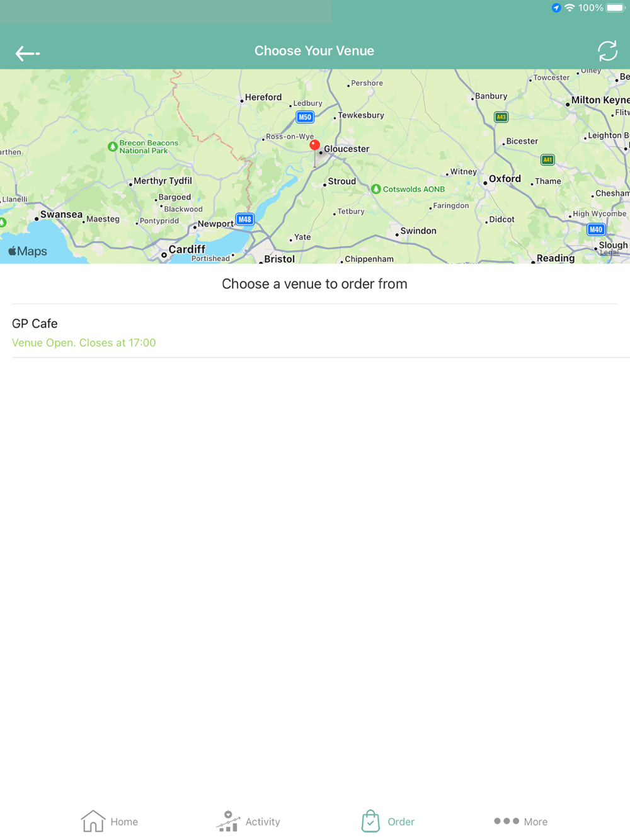
Task: Switch to the Home tab label
Action: tap(124, 822)
